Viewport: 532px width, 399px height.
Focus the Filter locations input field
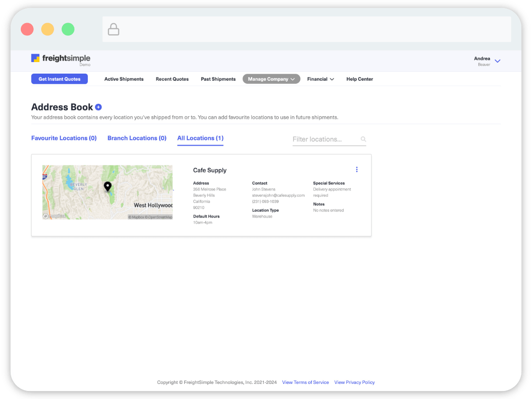[325, 139]
